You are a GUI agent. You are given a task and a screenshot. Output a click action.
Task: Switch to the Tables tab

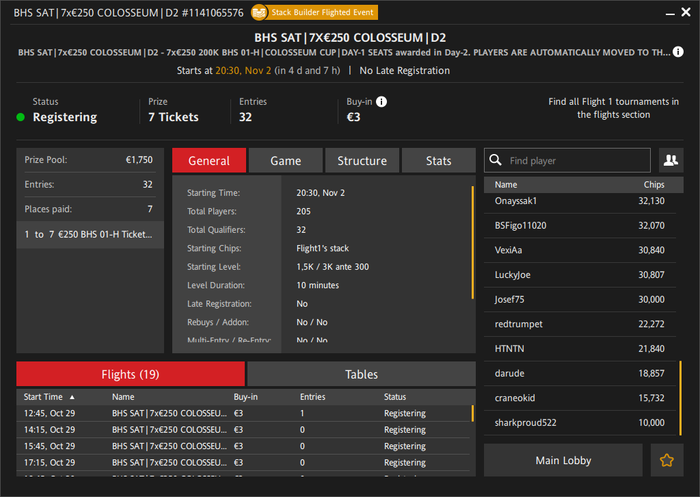[361, 374]
